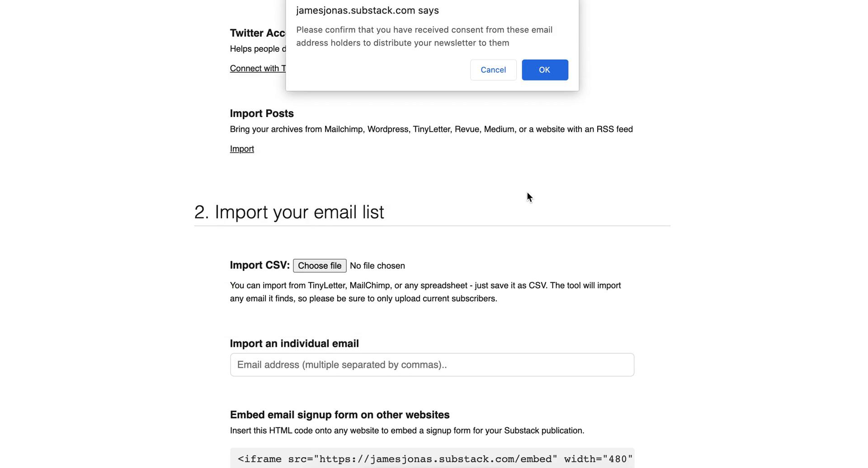Follow the Connect with Twitter link
This screenshot has height=468, width=868.
258,68
